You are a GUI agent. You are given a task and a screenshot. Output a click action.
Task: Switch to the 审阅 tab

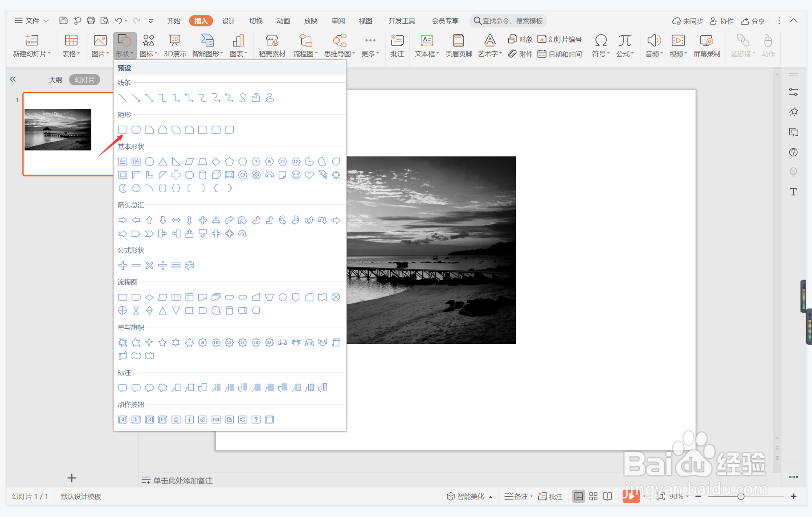pos(338,21)
